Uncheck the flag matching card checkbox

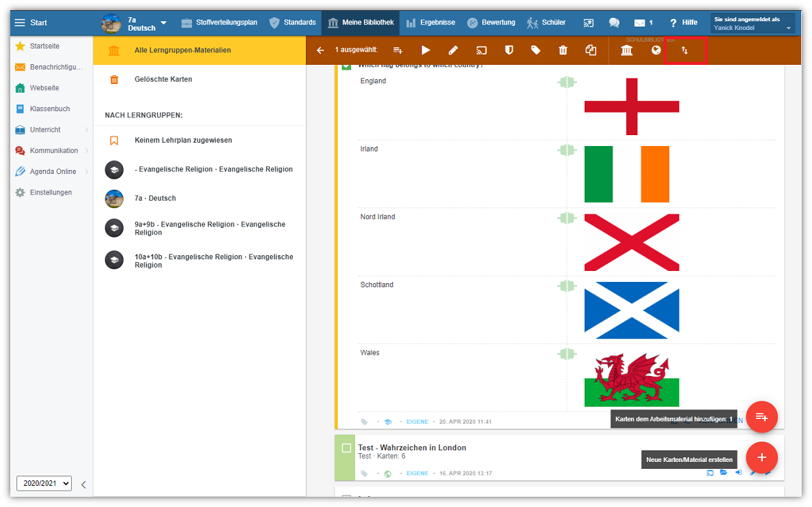[x=346, y=66]
